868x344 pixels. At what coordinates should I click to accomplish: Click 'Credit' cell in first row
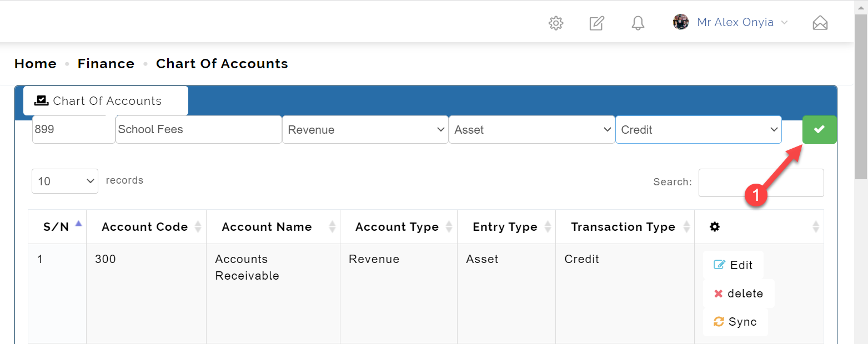tap(581, 259)
